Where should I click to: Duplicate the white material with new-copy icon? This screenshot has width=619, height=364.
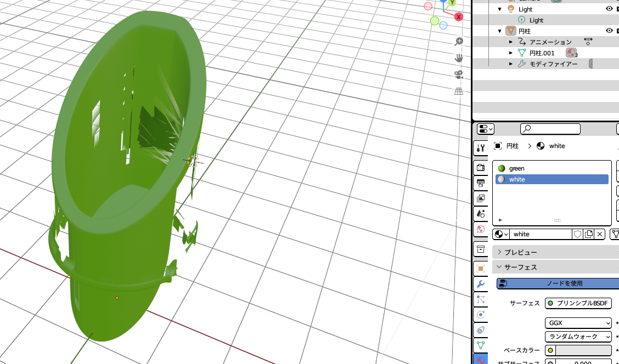click(589, 234)
